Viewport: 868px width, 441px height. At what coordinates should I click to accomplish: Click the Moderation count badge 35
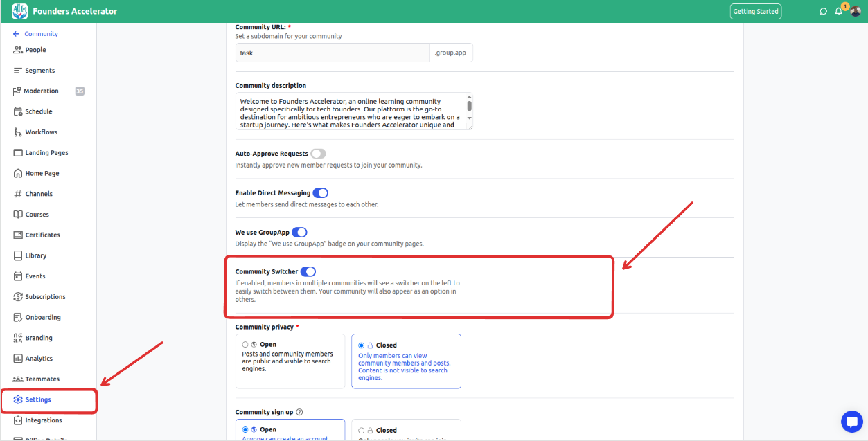80,91
